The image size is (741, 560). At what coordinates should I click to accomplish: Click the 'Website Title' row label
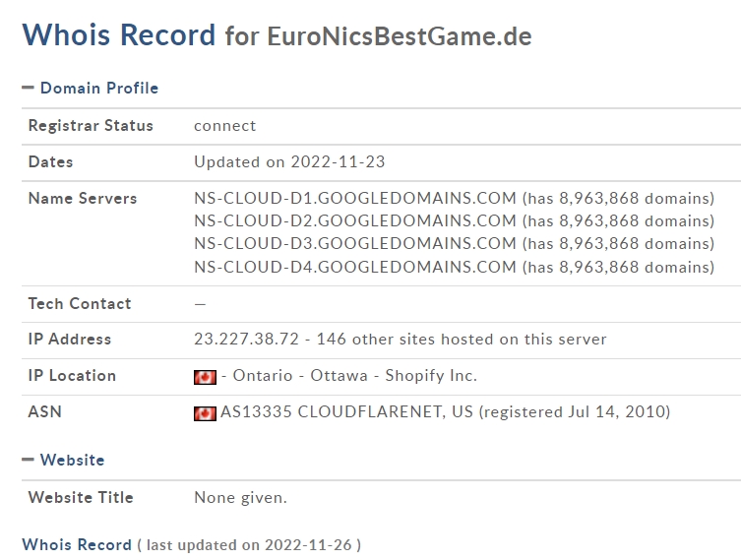click(81, 498)
